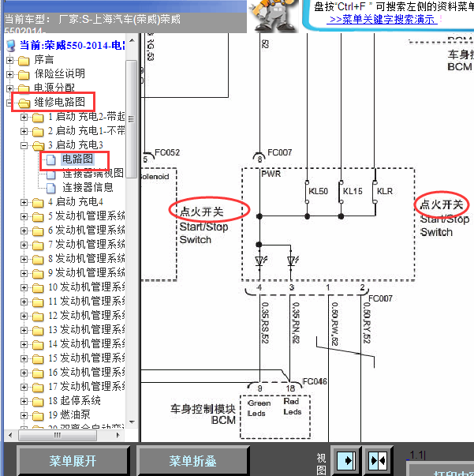The height and width of the screenshot is (476, 474).
Task: Click the KL50 contact label
Action: tap(318, 191)
